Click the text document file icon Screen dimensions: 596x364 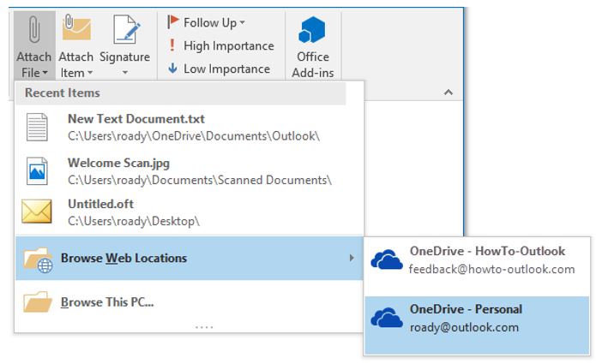(x=37, y=127)
